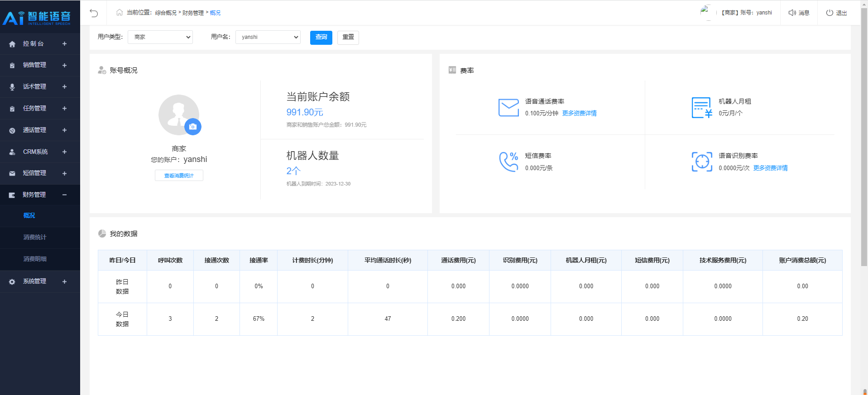Expand 通话管理 with its plus sign
Image resolution: width=868 pixels, height=395 pixels.
pyautogui.click(x=64, y=130)
